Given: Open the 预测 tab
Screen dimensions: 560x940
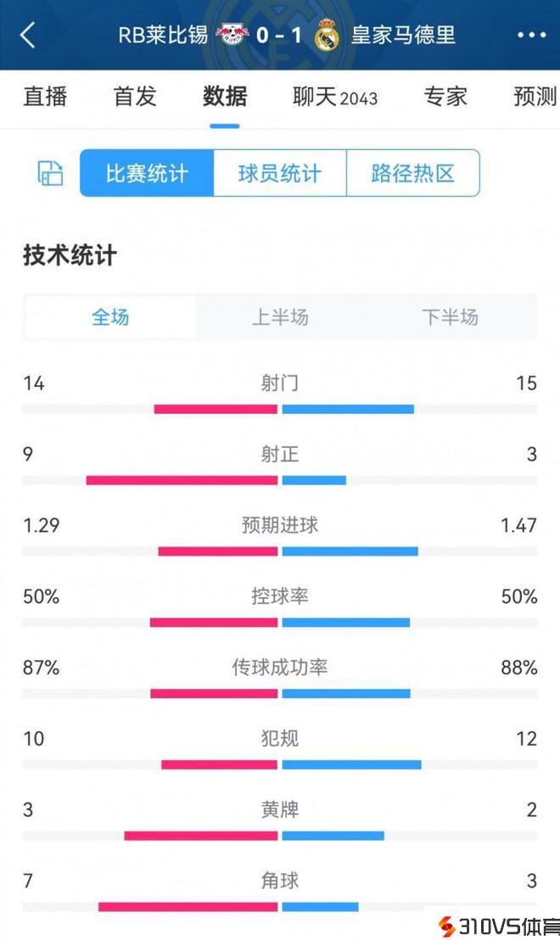Looking at the screenshot, I should tap(535, 96).
